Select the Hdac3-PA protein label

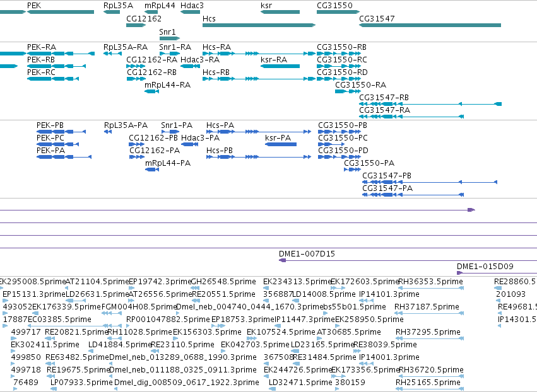click(200, 138)
